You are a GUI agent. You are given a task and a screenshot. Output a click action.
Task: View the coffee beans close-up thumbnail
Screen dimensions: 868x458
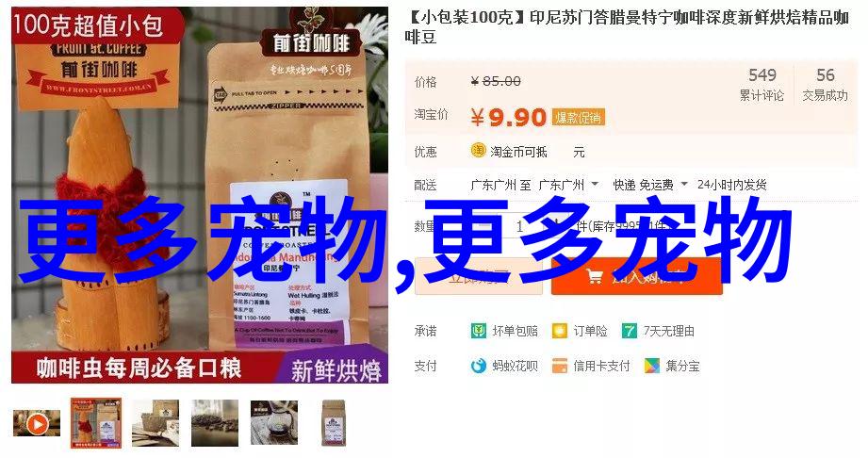click(215, 423)
